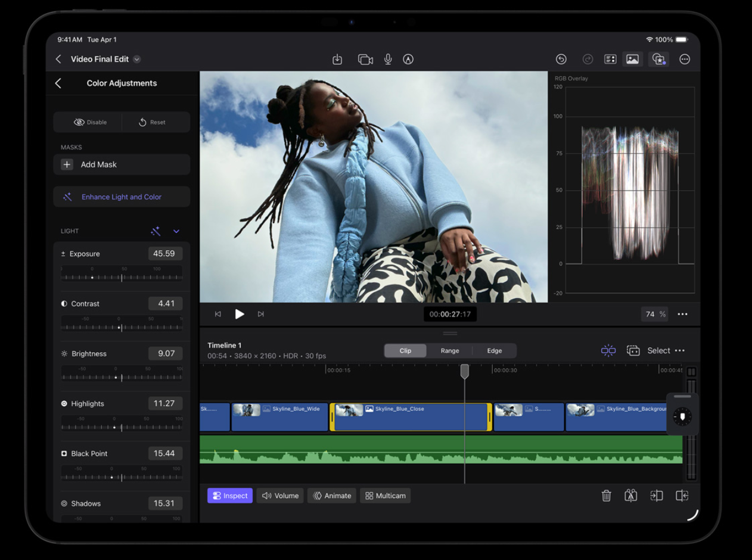
Task: Open the camera recording icon
Action: [x=365, y=59]
